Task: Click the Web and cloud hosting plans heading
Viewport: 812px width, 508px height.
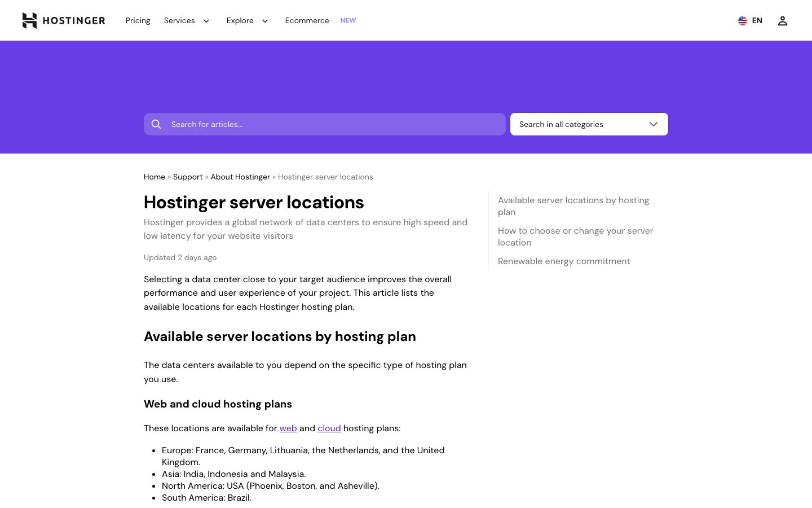Action: click(218, 404)
